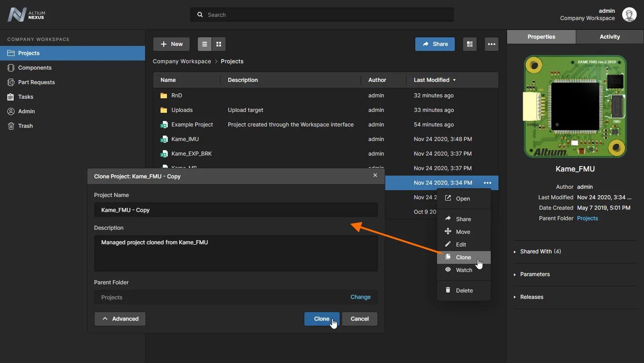Select the RnD folder name
Screen dimensions: 644x363
177,96
